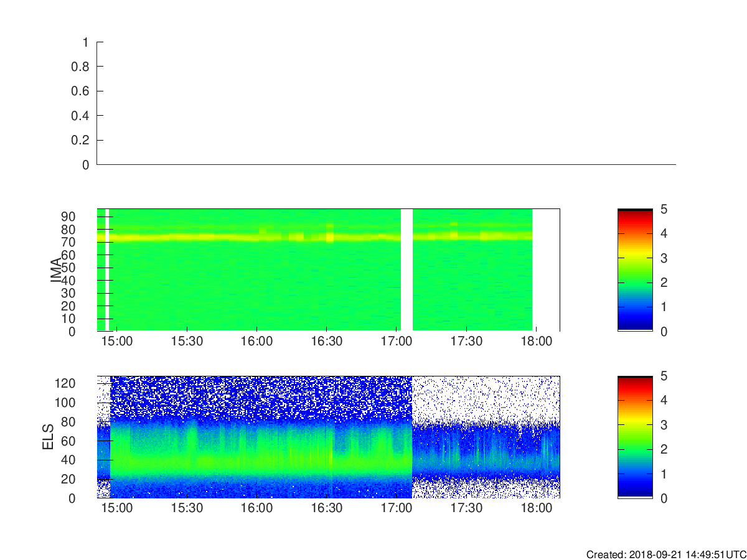747x560 pixels.
Task: Click 15:00 time label under ELS panel
Action: (117, 508)
